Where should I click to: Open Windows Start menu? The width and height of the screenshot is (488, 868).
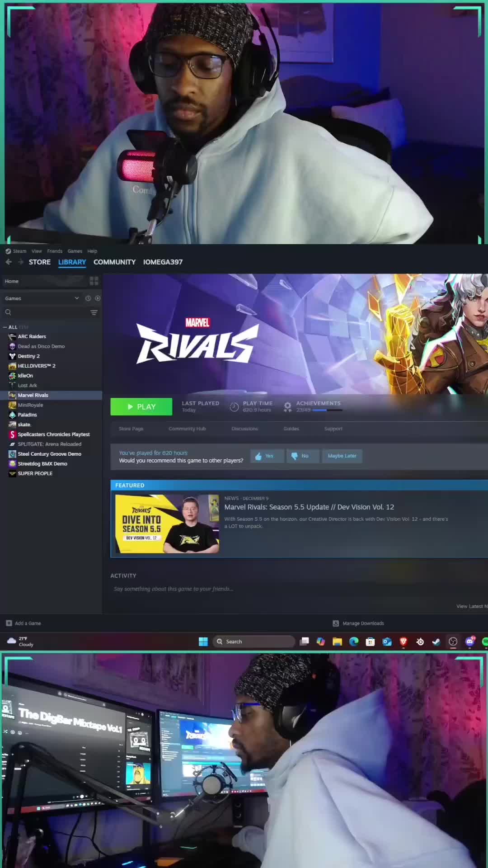point(203,642)
